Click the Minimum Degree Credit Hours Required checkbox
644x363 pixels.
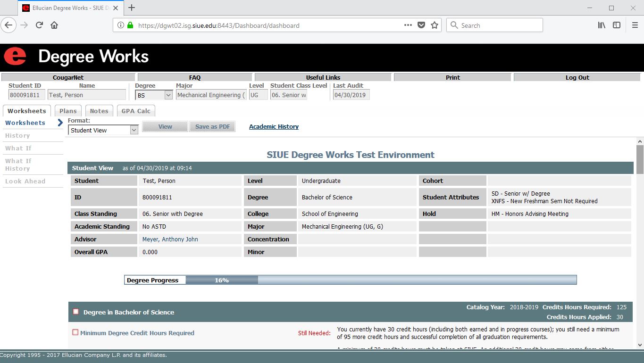[75, 332]
